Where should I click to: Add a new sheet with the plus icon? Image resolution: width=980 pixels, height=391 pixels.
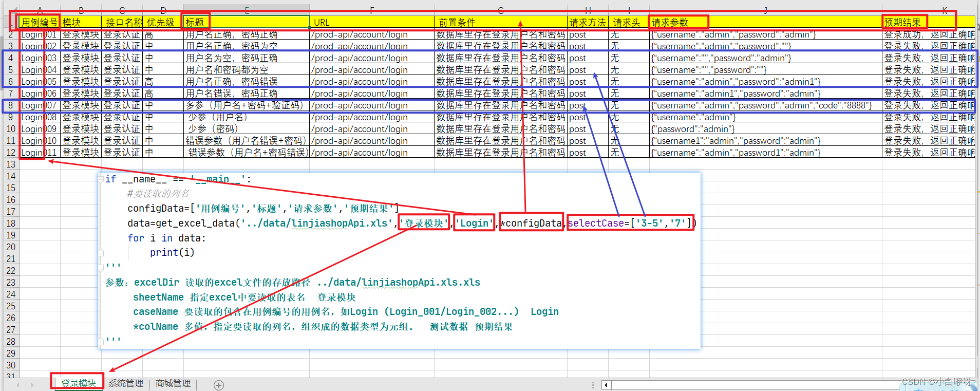pos(219,385)
